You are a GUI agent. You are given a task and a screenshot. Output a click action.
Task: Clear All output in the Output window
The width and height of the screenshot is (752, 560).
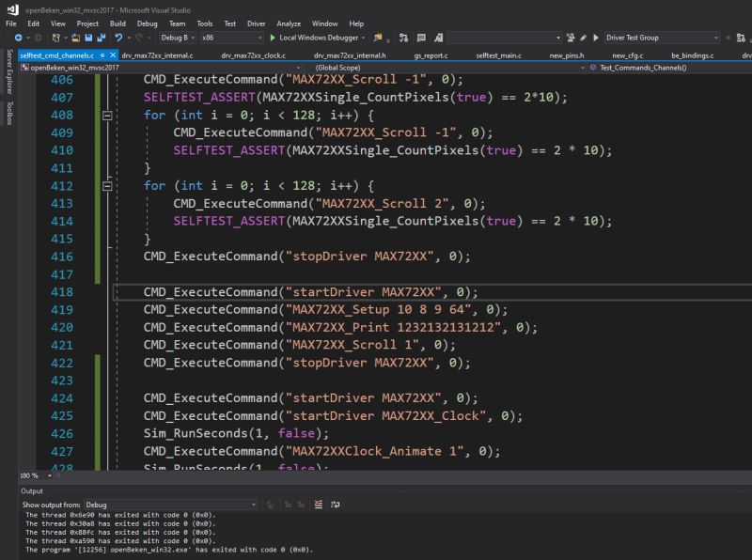coord(318,505)
